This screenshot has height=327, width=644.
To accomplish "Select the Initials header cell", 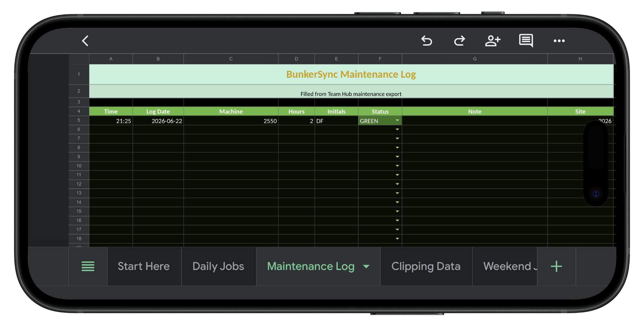I will (x=336, y=111).
